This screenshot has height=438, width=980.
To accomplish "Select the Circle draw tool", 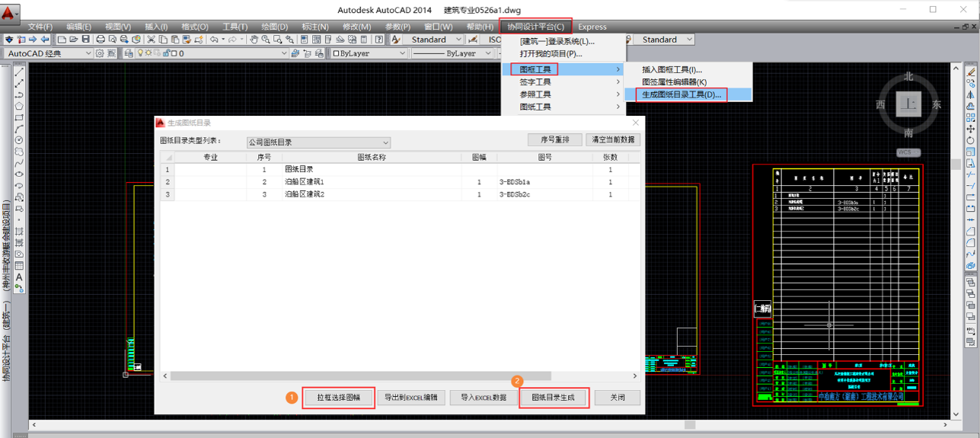I will pos(19,140).
